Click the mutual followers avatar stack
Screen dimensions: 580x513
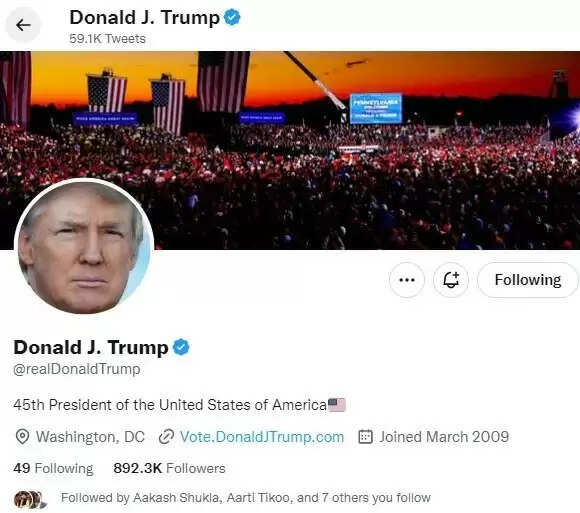[30, 499]
